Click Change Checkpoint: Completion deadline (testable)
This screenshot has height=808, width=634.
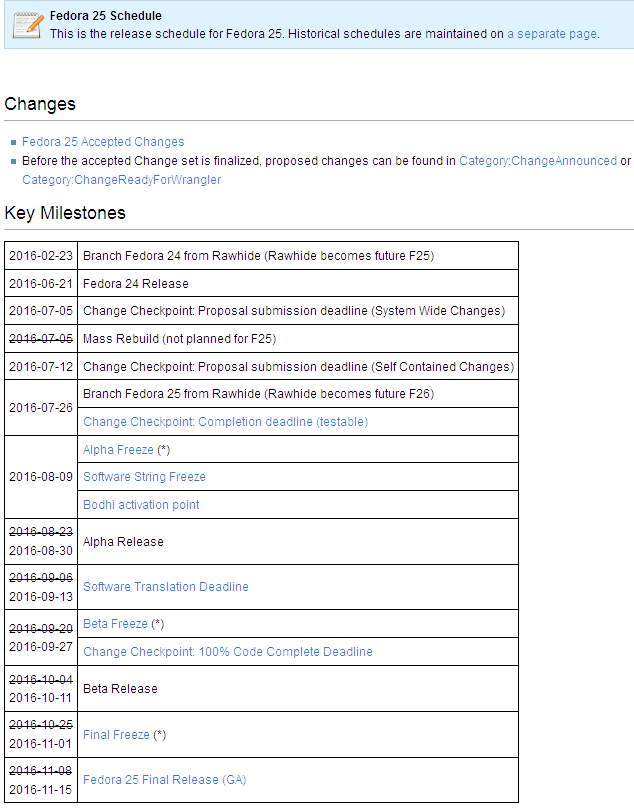point(225,422)
